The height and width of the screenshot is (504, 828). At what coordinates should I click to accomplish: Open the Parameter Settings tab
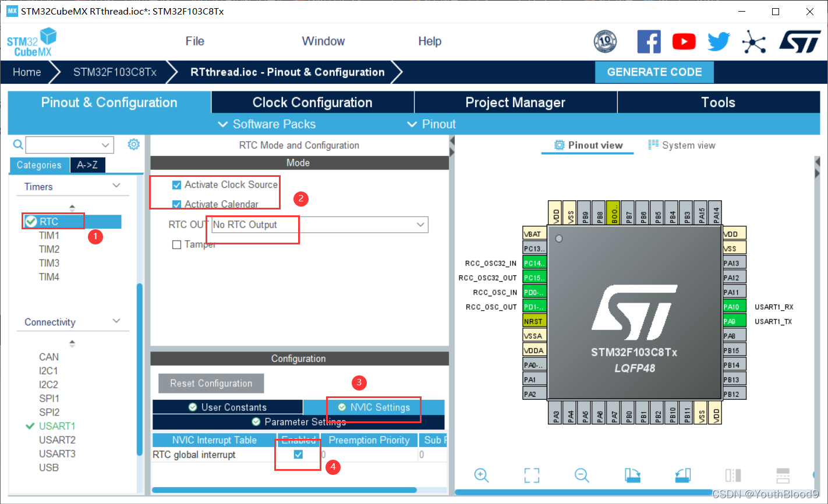click(299, 422)
